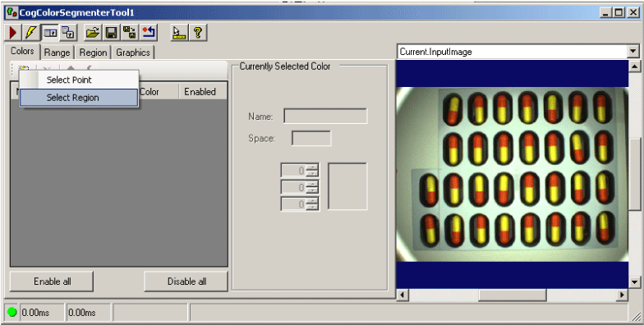The width and height of the screenshot is (644, 325).
Task: Click the floppy disk save icon
Action: coord(112,33)
